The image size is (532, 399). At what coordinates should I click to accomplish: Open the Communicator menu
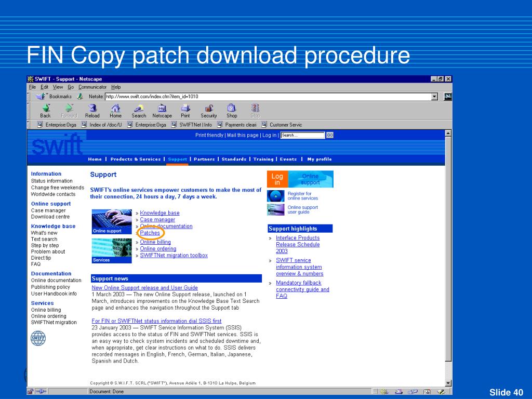[x=92, y=87]
